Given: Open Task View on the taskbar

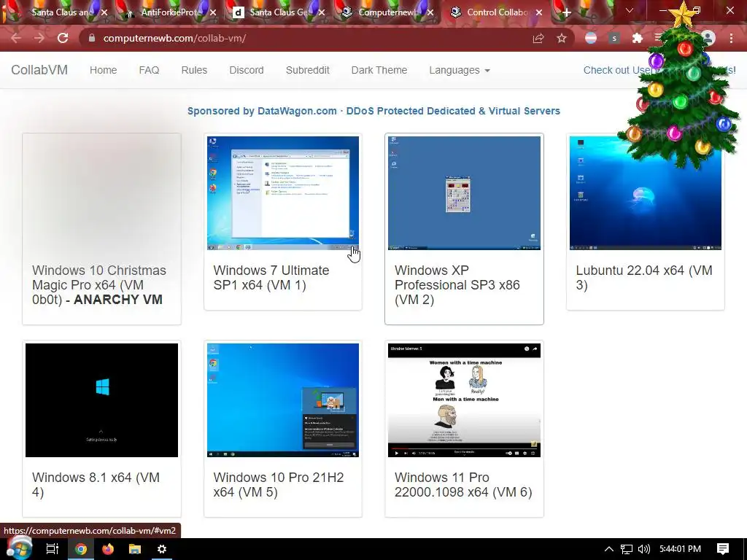Looking at the screenshot, I should pyautogui.click(x=52, y=549).
